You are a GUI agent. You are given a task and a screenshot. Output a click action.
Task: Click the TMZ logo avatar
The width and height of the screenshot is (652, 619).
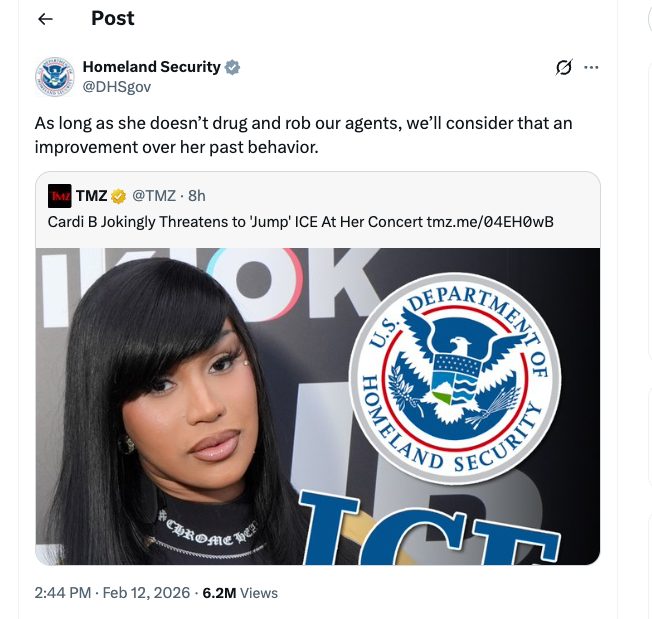(x=59, y=196)
